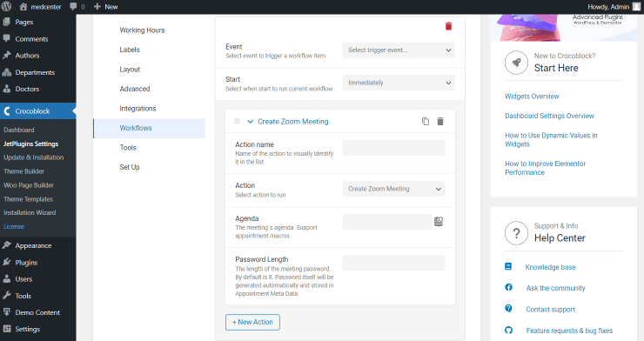The width and height of the screenshot is (644, 341).
Task: Focus the Action name input field
Action: (393, 148)
